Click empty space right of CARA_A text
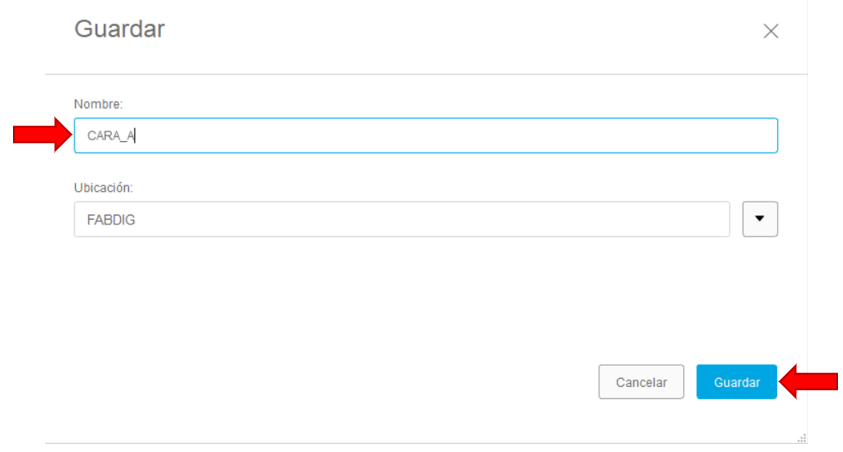Image resolution: width=843 pixels, height=452 pixels. click(457, 135)
